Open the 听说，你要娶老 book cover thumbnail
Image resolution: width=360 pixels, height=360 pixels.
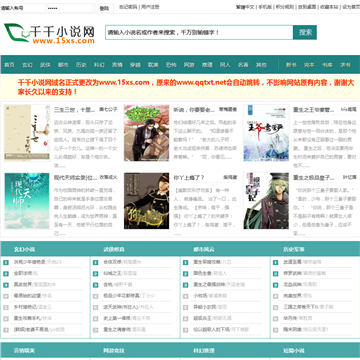147,133
